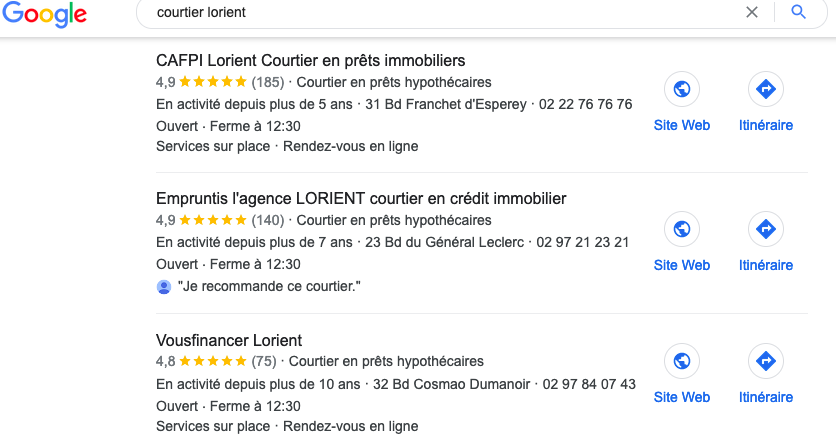Get directions to Vousfinancer Lorient icon
836x442 pixels.
pyautogui.click(x=766, y=362)
